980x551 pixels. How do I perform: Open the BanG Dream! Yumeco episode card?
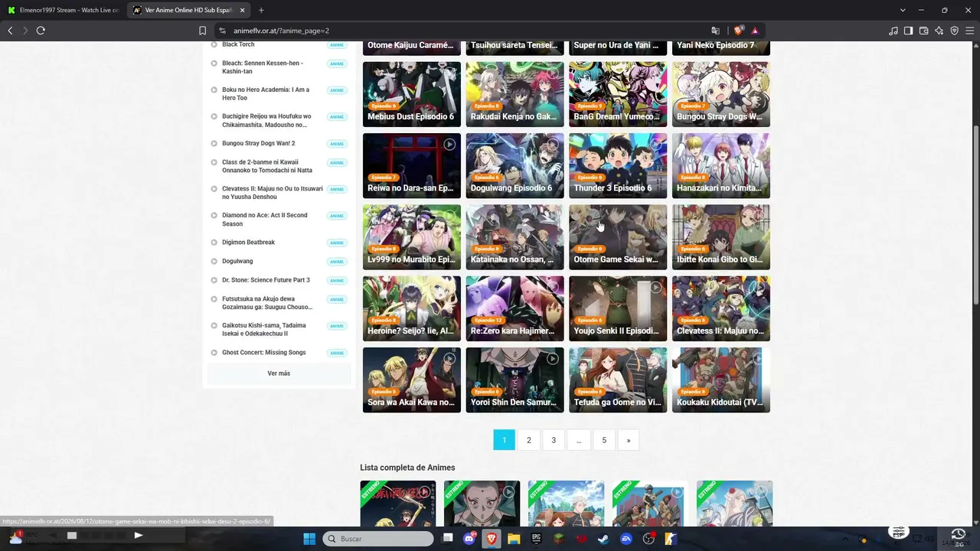coord(618,94)
